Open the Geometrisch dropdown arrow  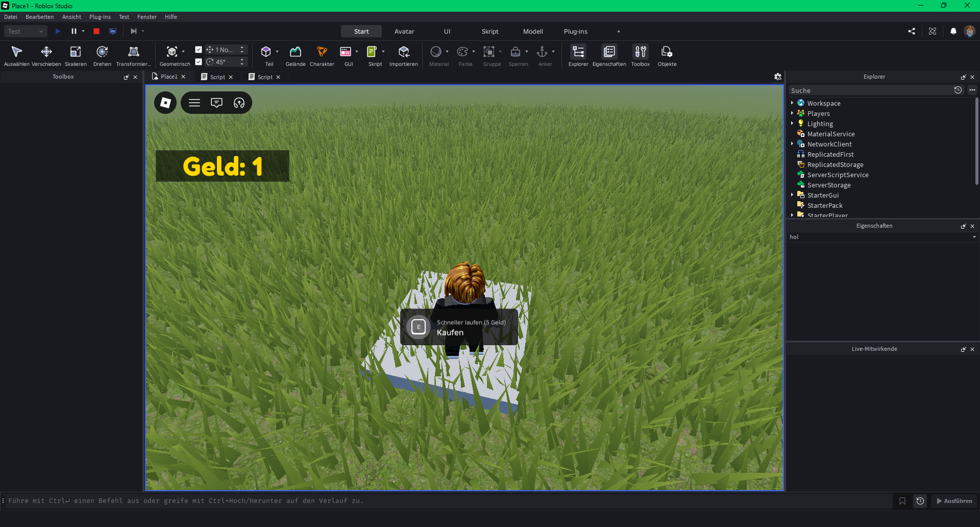pyautogui.click(x=183, y=52)
